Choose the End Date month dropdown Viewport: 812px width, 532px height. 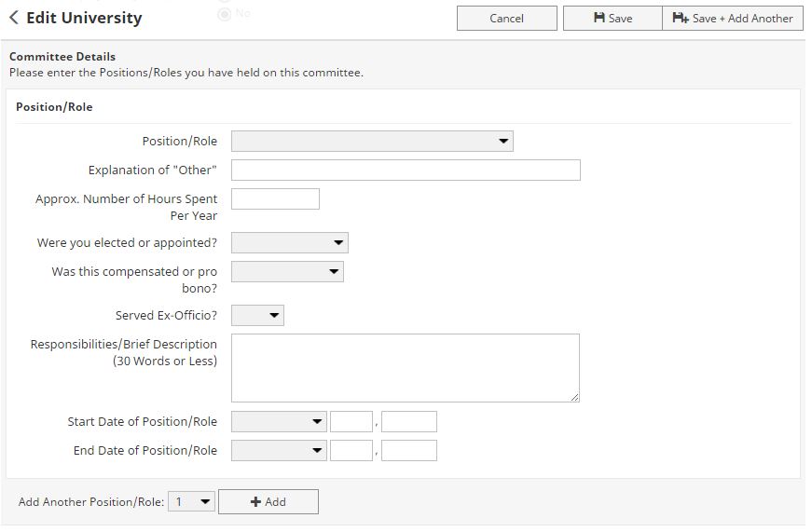pyautogui.click(x=279, y=451)
